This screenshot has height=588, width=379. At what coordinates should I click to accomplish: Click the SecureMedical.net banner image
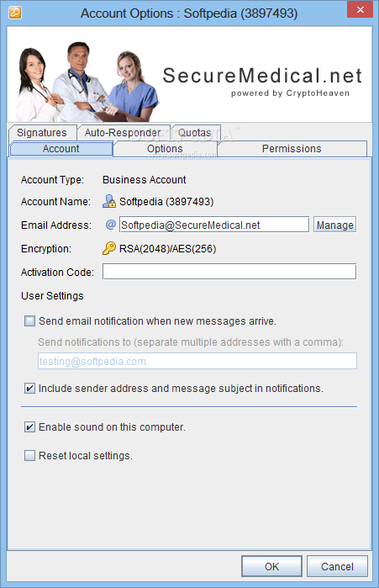[x=190, y=74]
